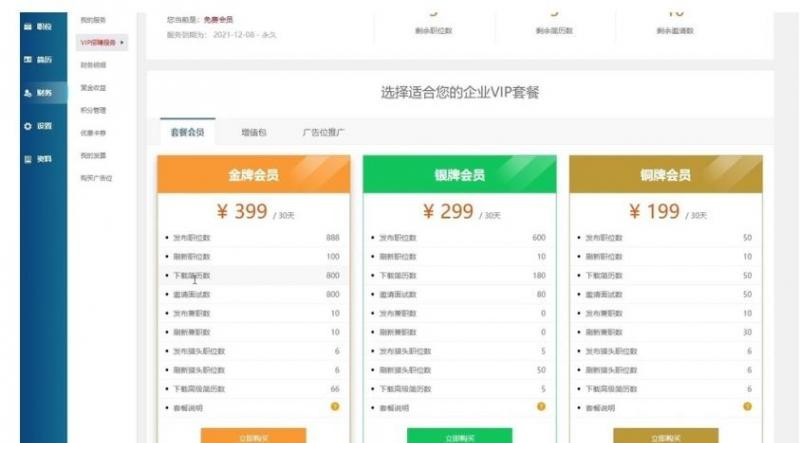Expand the VIP submenu arrow in sidebar
The image size is (800, 466).
click(123, 42)
